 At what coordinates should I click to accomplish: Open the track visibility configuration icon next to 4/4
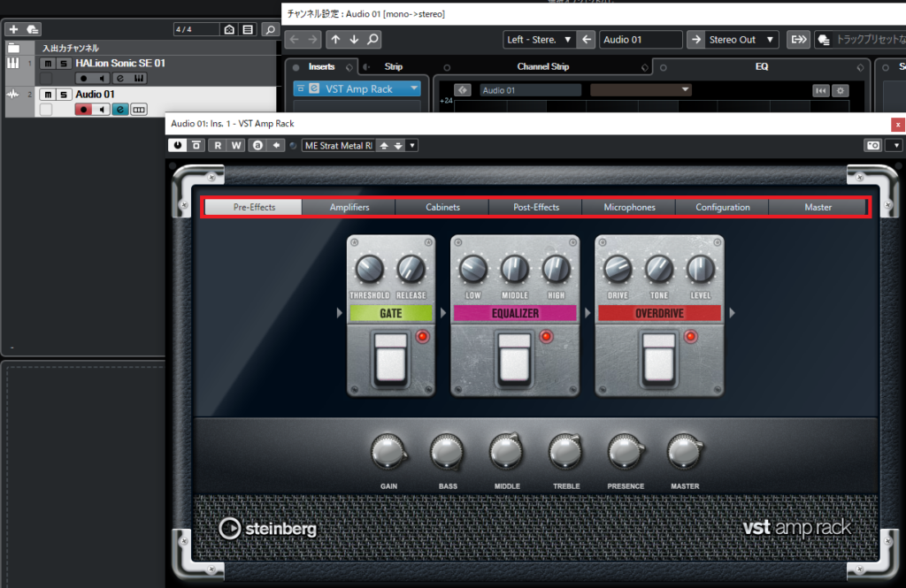point(229,29)
